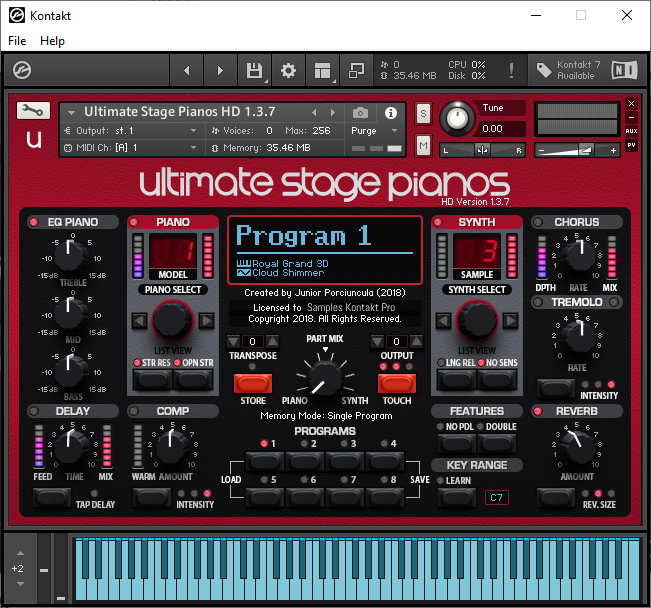Screen dimensions: 651x608
Task: Open SYNTH LIST VIEW
Action: tap(477, 351)
